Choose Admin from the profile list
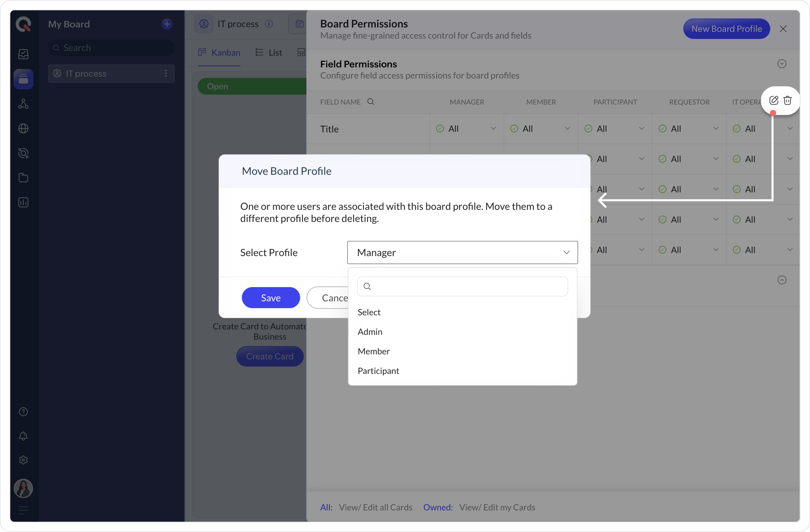Screen dimensions: 810x532 (x=370, y=332)
